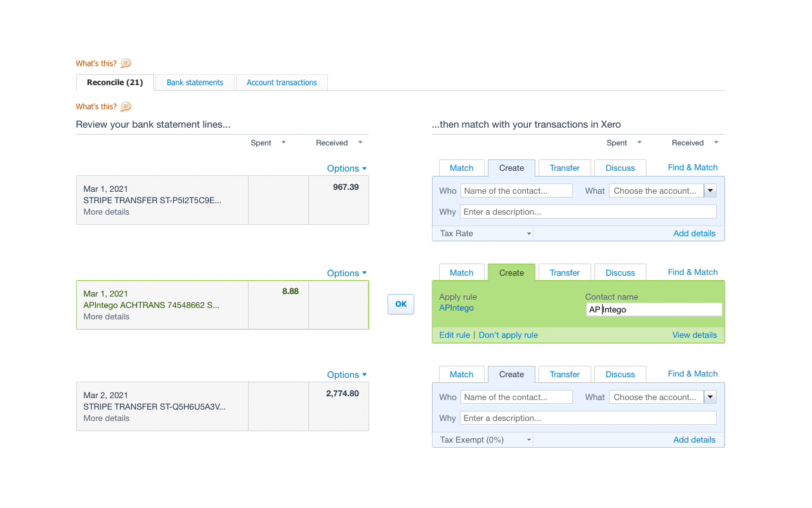Select the Create tab for the APIntego line
The height and width of the screenshot is (508, 812).
coord(511,273)
